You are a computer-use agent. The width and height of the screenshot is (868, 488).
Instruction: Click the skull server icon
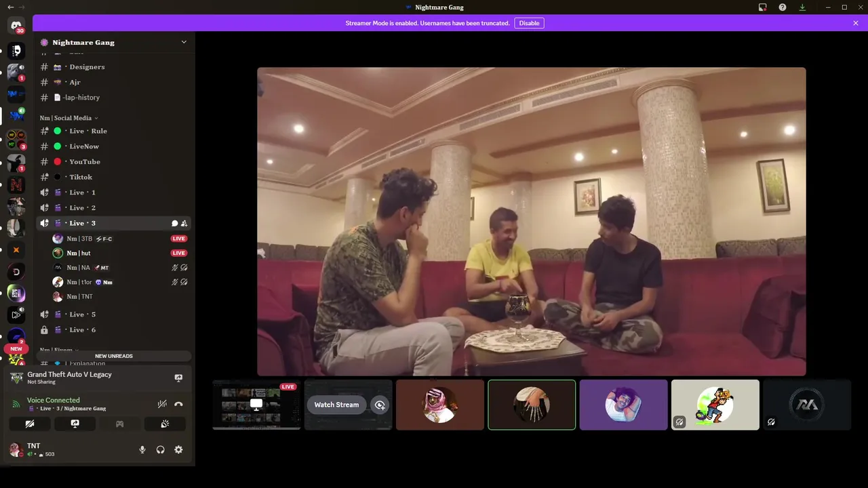tap(16, 51)
